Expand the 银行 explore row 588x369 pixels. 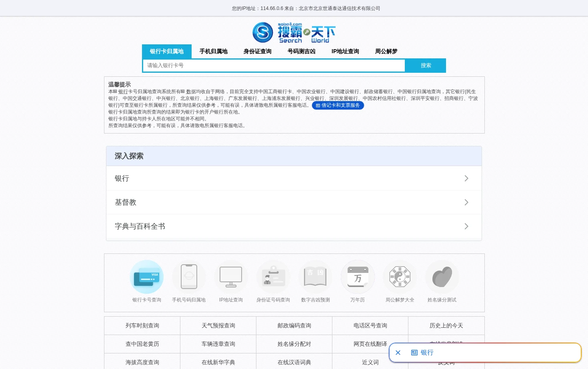click(294, 178)
